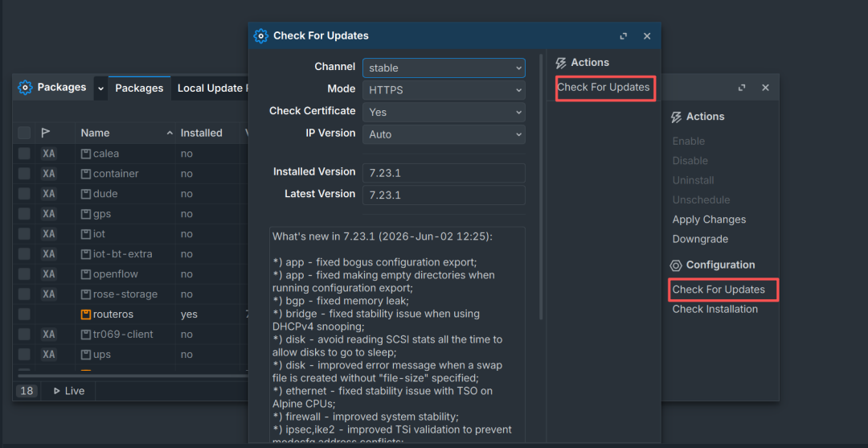
Task: Click the dude package icon
Action: (x=86, y=194)
